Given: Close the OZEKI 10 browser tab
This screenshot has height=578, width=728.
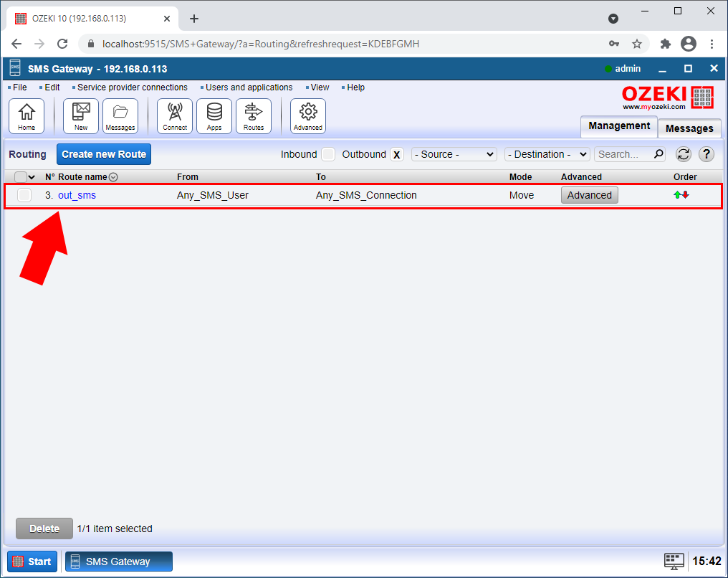Looking at the screenshot, I should coord(167,19).
